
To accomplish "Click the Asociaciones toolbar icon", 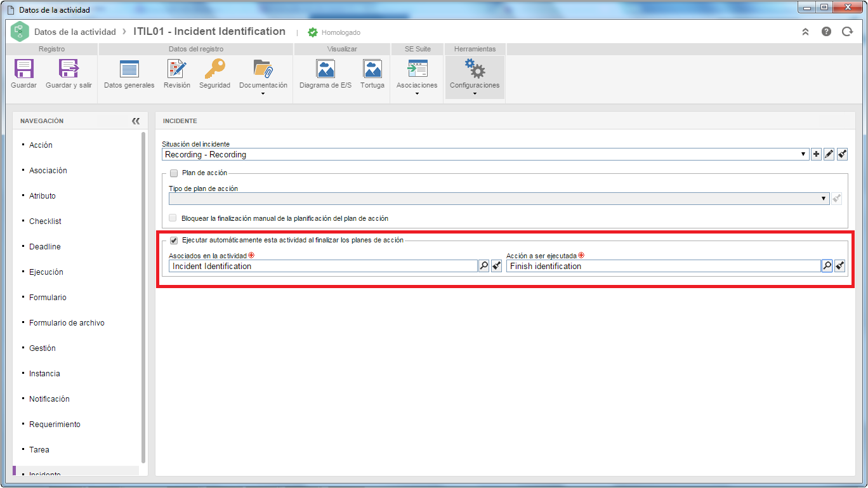I will tap(417, 69).
